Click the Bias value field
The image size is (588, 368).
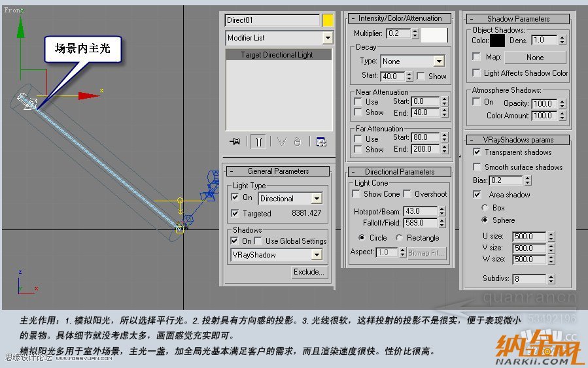click(506, 180)
